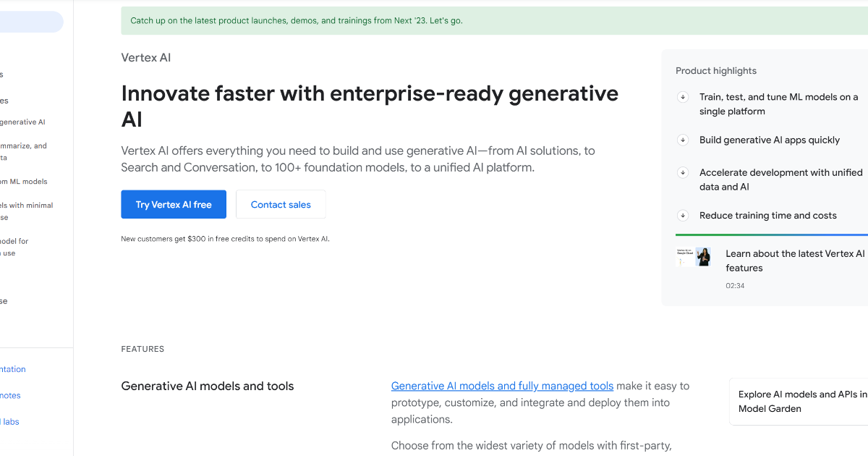
Task: Expand the 'Reduce training time and costs' highlight
Action: click(767, 215)
